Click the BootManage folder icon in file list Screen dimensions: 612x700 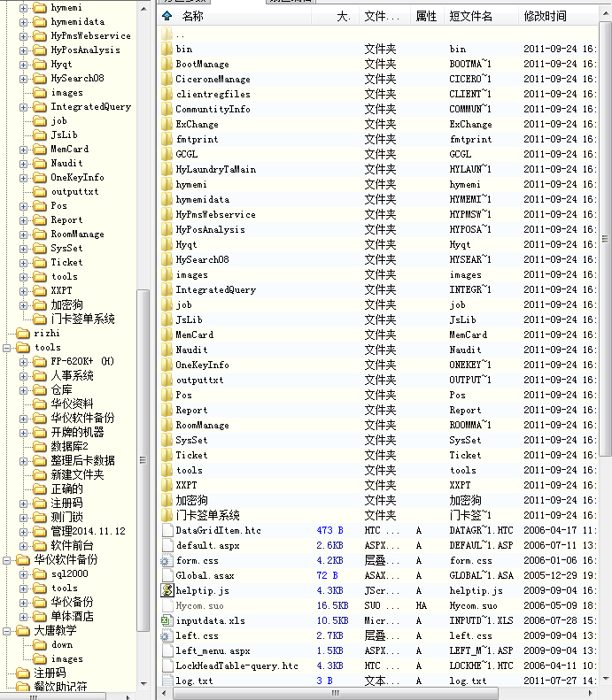click(167, 64)
